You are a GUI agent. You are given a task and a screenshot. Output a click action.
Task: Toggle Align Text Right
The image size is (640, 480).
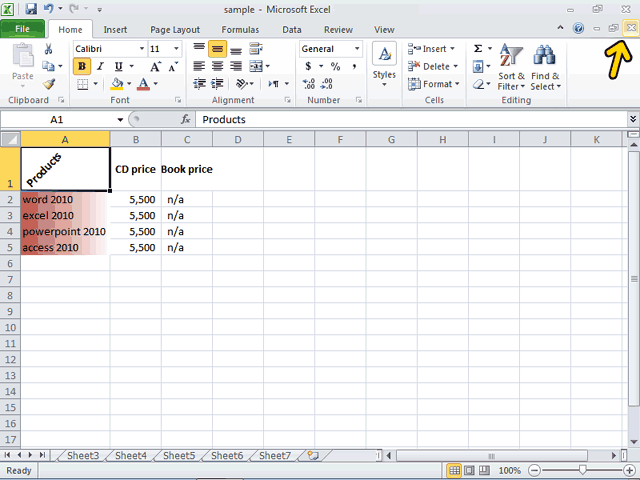(236, 66)
